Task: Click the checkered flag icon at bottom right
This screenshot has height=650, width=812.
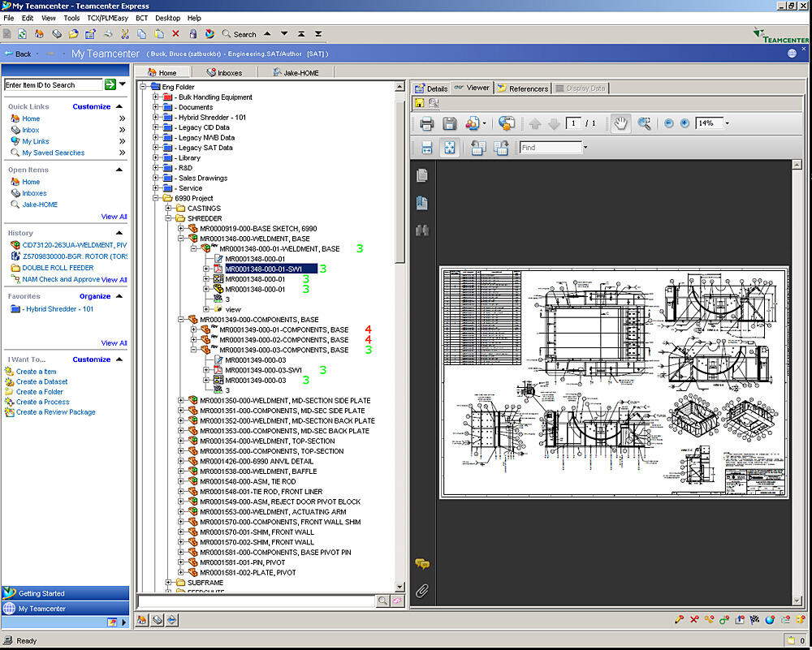Action: pos(754,619)
